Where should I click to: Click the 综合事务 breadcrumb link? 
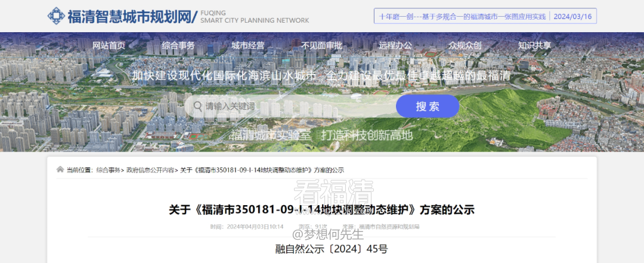click(108, 170)
